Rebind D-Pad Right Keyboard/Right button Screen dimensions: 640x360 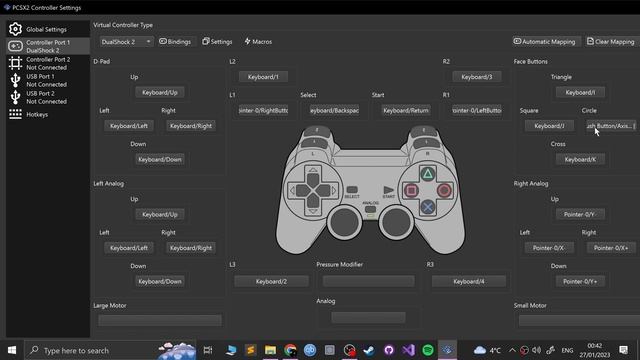pos(191,126)
